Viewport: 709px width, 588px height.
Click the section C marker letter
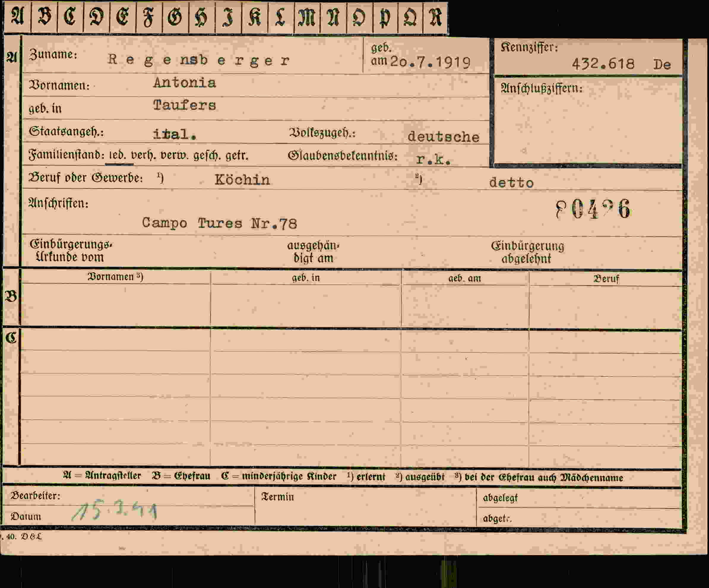(11, 337)
